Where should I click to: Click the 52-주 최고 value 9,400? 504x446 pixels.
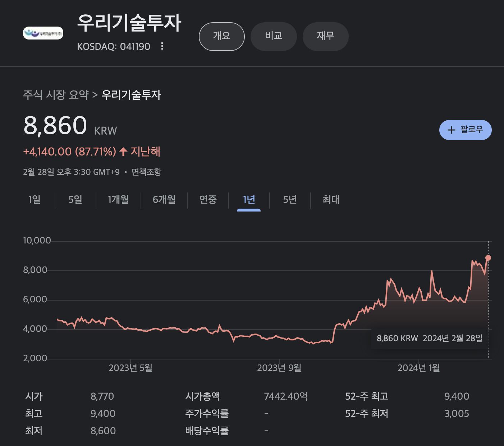click(x=457, y=396)
